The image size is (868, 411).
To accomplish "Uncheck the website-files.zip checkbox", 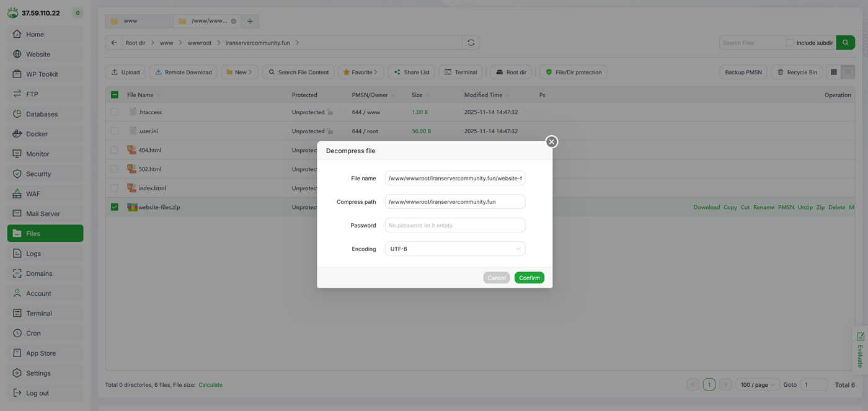I will point(115,207).
